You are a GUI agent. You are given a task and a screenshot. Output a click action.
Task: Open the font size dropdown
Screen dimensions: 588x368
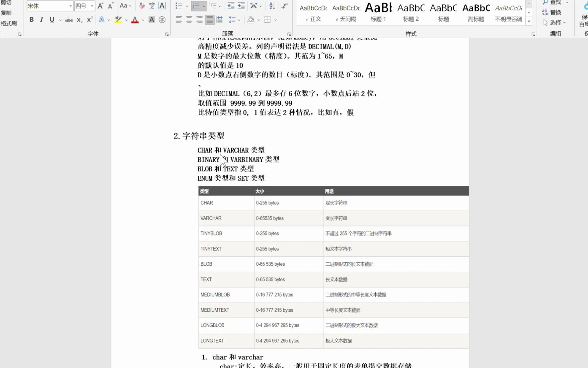[x=92, y=6]
